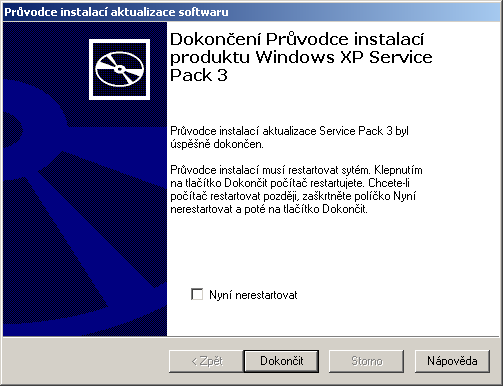Check the Nyní nerestartovat checkbox

(x=197, y=294)
